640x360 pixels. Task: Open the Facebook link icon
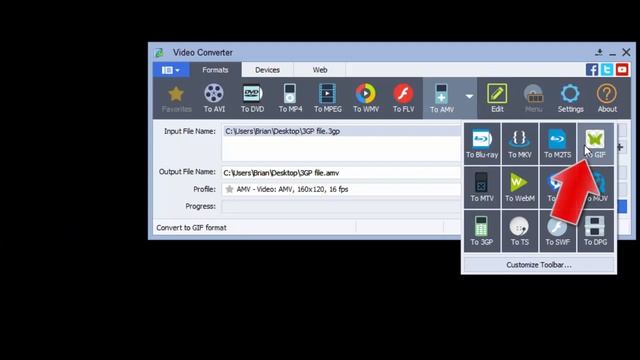coord(592,69)
